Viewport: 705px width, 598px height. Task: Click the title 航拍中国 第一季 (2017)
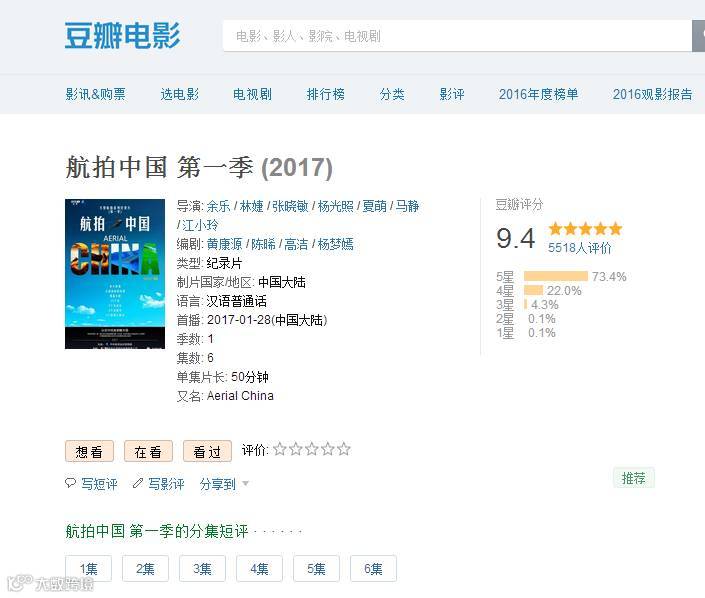[199, 167]
